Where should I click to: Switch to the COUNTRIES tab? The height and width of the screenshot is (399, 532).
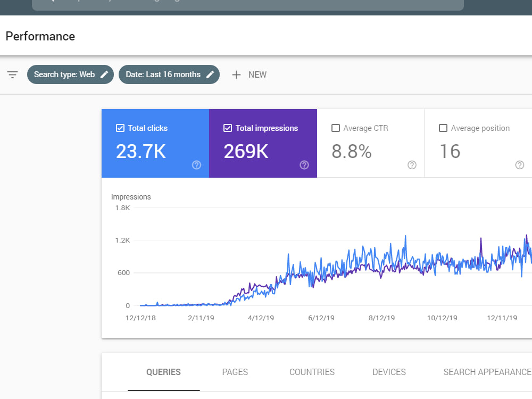(x=312, y=372)
